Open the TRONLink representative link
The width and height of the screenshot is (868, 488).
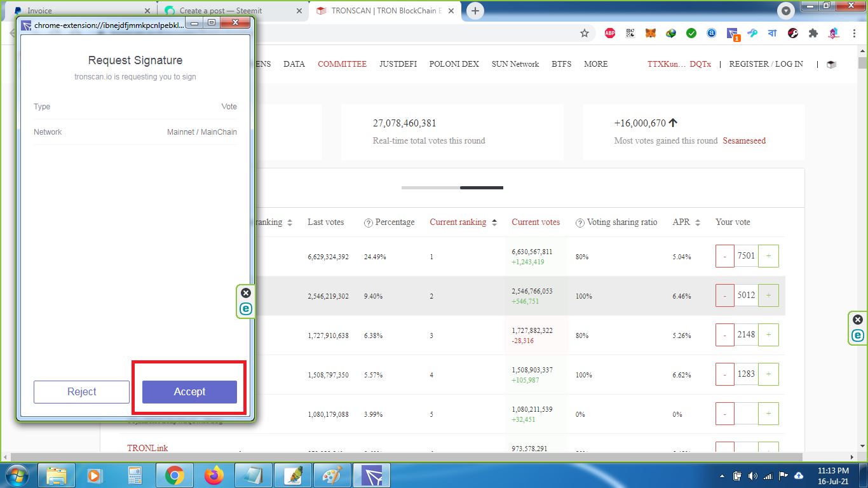[147, 448]
